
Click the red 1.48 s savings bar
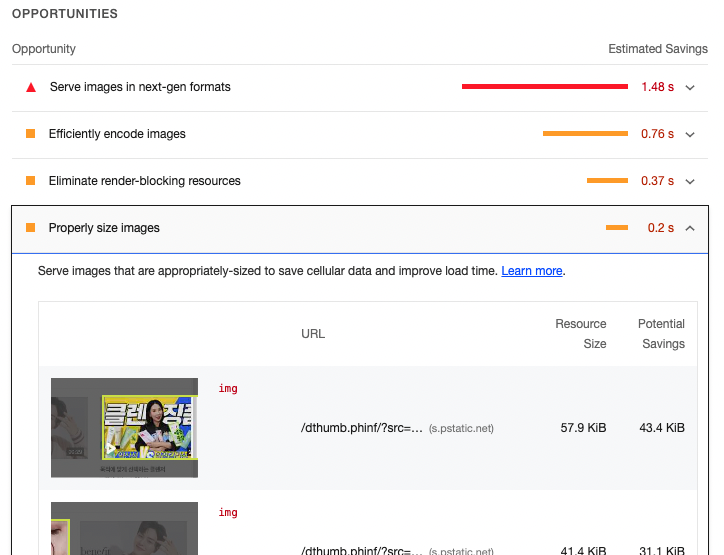[x=545, y=86]
